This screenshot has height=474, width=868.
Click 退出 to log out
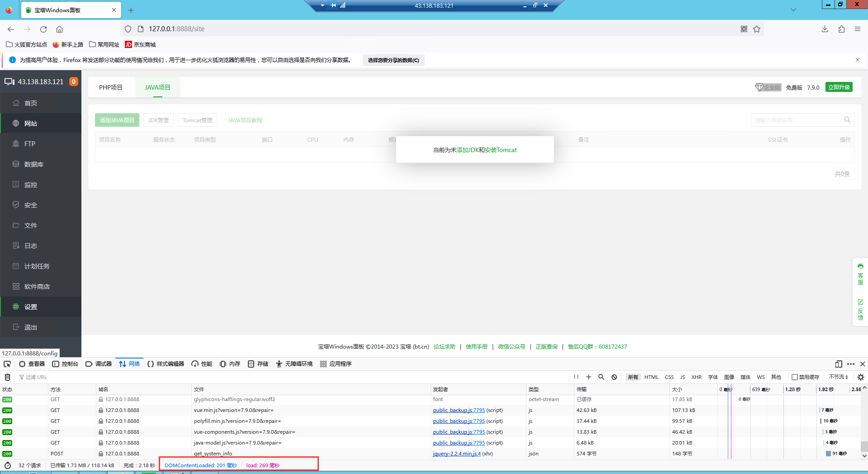pos(41,327)
